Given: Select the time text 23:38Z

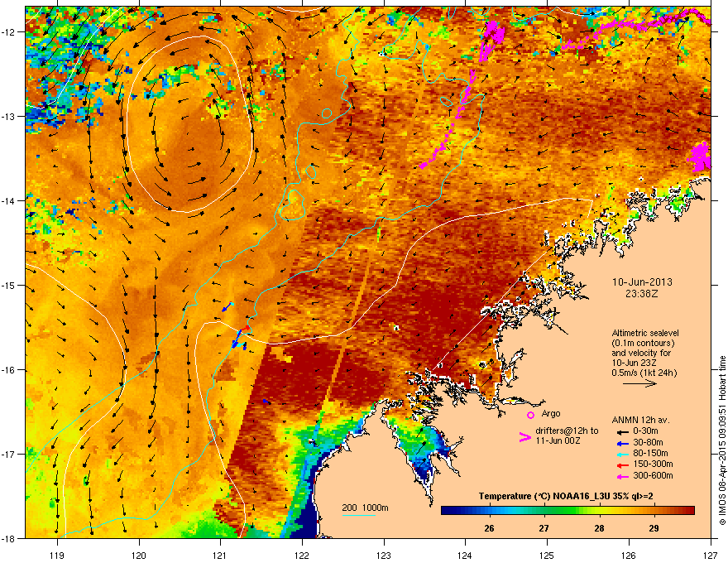Looking at the screenshot, I should 642,294.
